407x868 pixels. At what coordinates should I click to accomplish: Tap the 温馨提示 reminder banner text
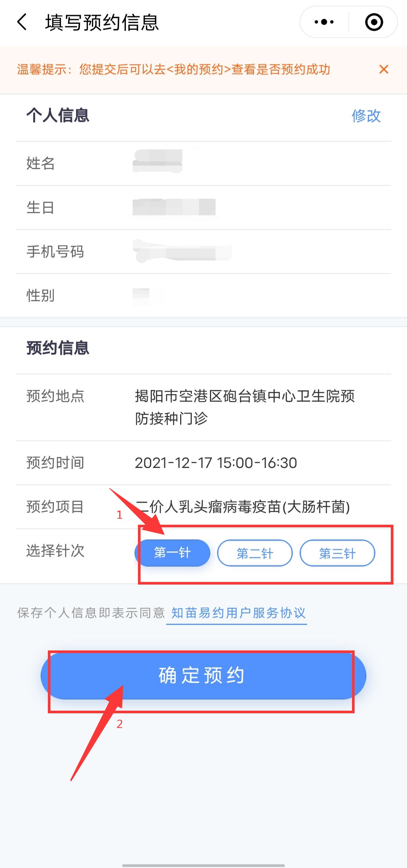(x=173, y=69)
